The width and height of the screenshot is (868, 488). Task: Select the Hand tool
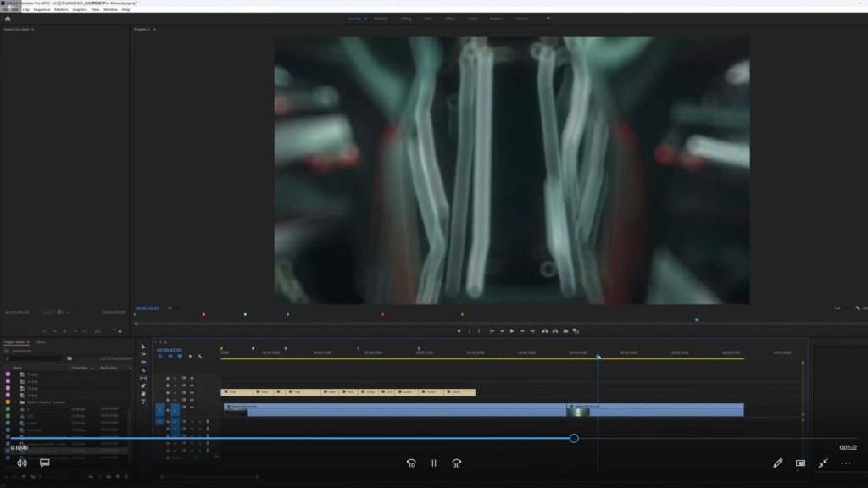tap(143, 393)
